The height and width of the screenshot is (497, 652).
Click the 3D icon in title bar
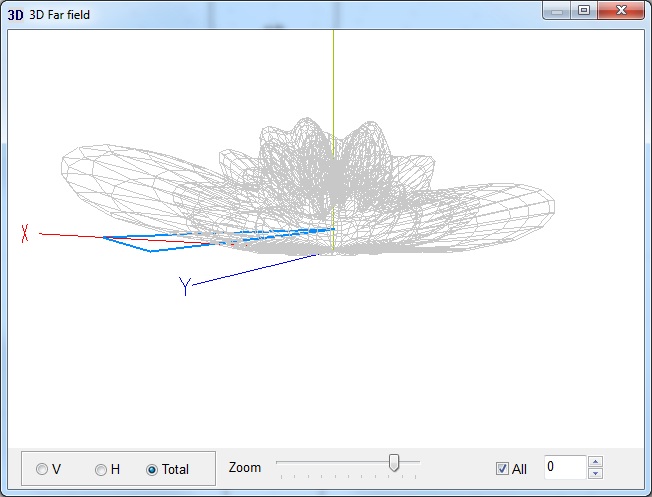pos(15,15)
